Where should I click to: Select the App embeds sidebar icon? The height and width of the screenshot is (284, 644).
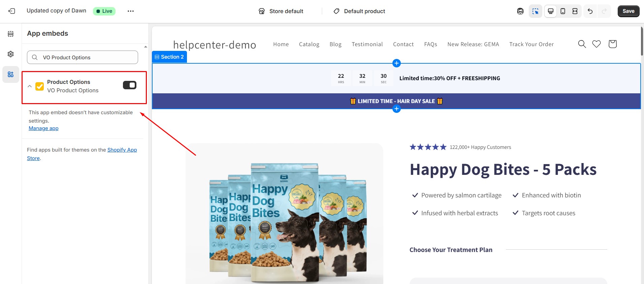click(x=11, y=74)
